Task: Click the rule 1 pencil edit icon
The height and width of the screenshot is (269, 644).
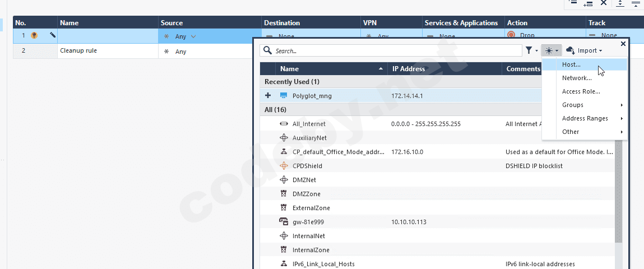Action: click(53, 35)
